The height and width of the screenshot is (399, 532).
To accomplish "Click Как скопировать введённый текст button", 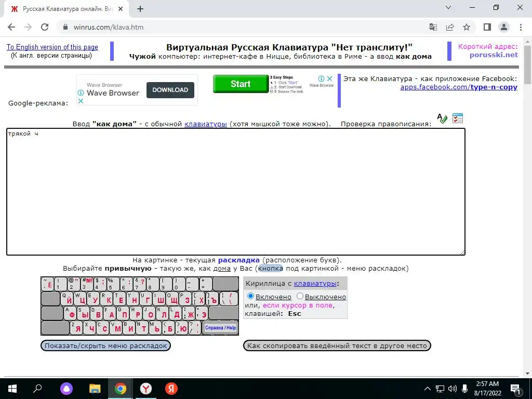I will click(337, 345).
